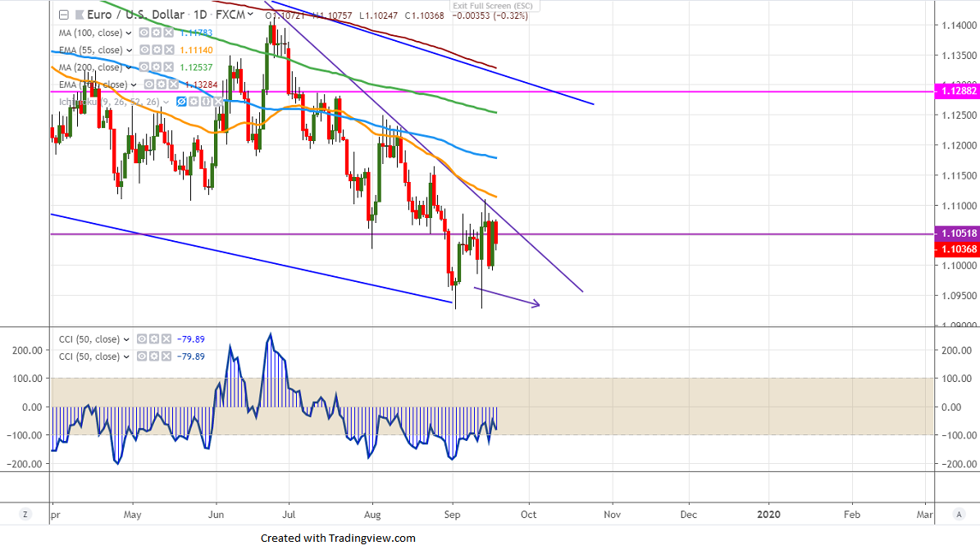Image resolution: width=980 pixels, height=550 pixels.
Task: Click the red 1.10368 current price label
Action: click(x=958, y=249)
